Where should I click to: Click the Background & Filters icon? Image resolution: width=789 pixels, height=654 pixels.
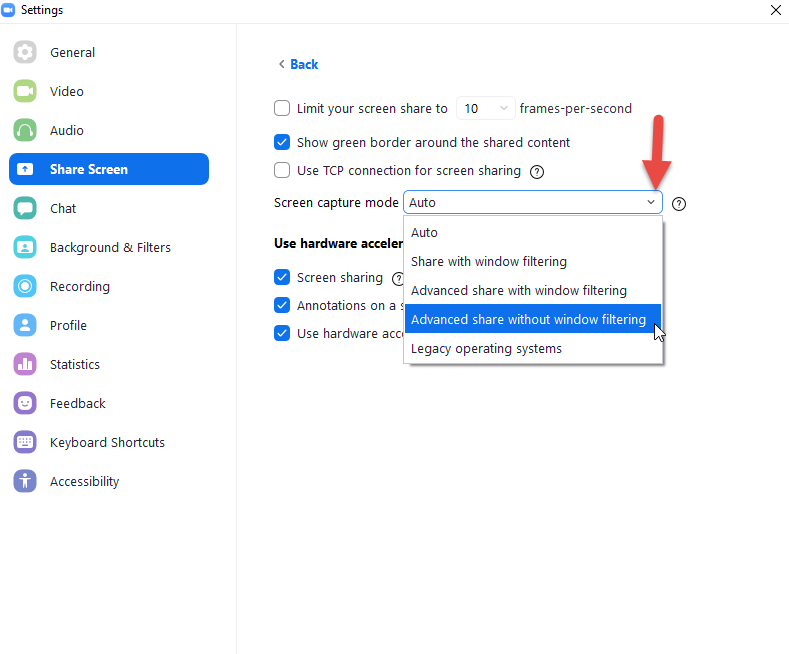25,247
